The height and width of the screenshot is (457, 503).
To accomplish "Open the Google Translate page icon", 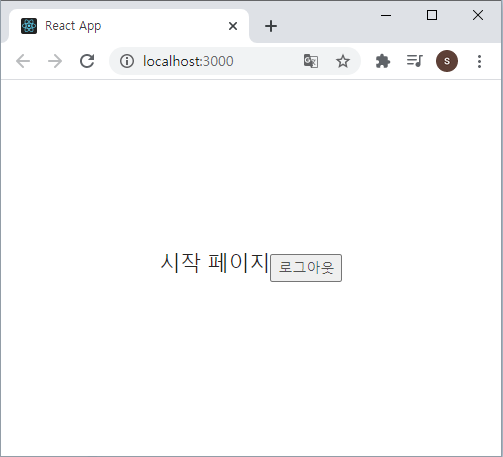I will pyautogui.click(x=311, y=61).
